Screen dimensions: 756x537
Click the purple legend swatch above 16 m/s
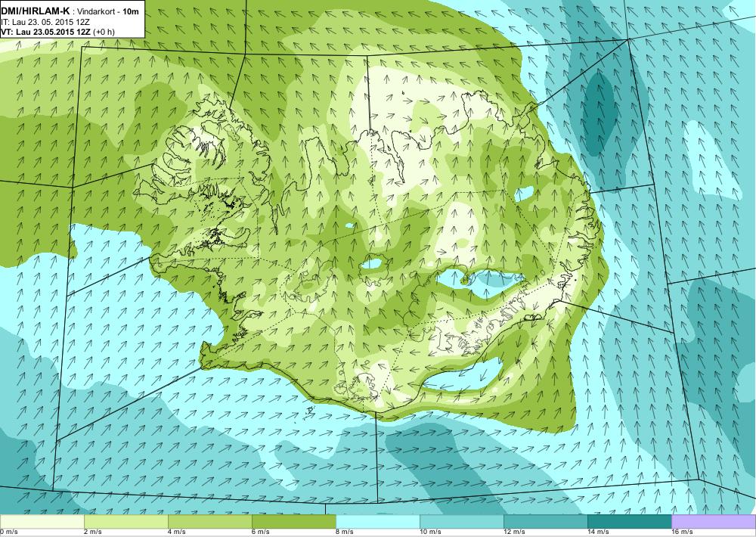coord(714,522)
